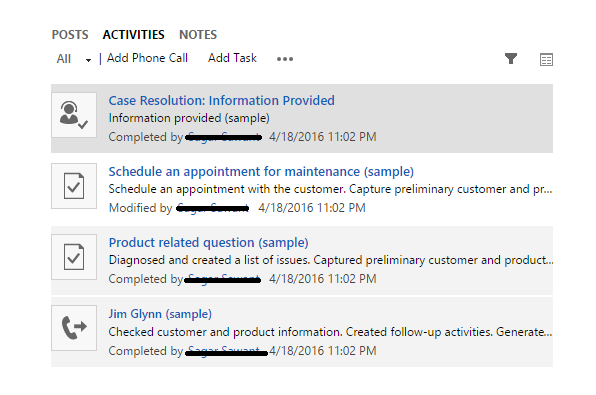The image size is (596, 395).
Task: Expand the All filter dropdown arrow
Action: (88, 60)
